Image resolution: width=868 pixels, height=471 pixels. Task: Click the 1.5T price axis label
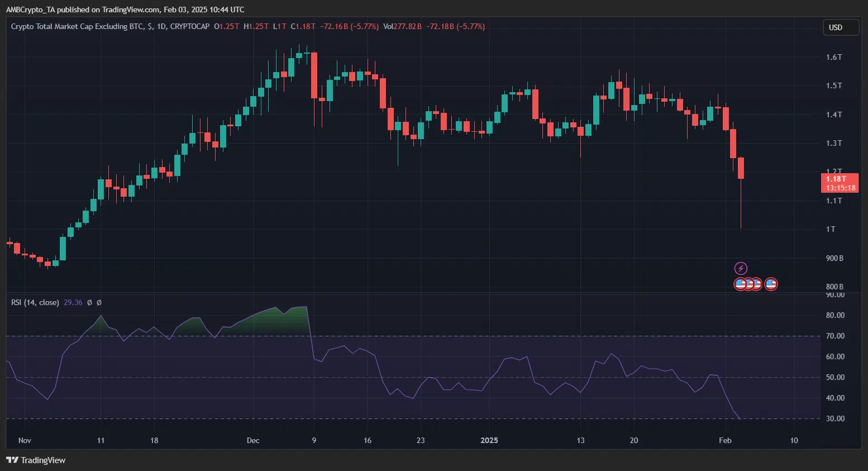[x=834, y=85]
